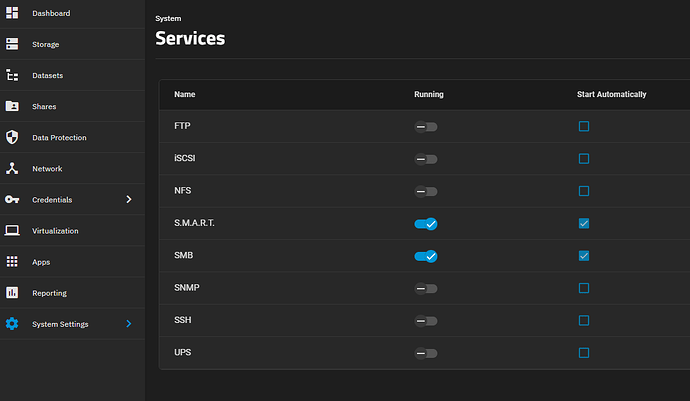This screenshot has height=401, width=690.
Task: Open the Virtualization laptop icon
Action: (12, 231)
